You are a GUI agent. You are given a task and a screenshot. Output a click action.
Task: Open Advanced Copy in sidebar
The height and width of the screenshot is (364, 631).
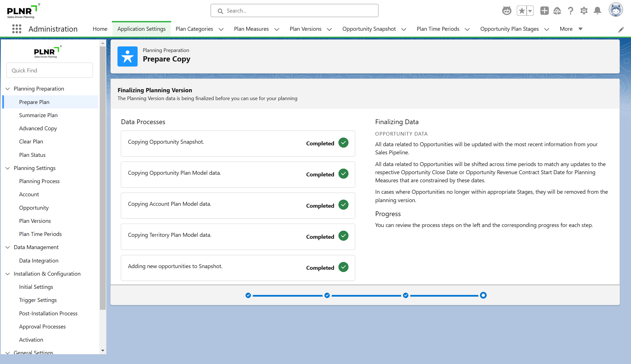pyautogui.click(x=38, y=128)
